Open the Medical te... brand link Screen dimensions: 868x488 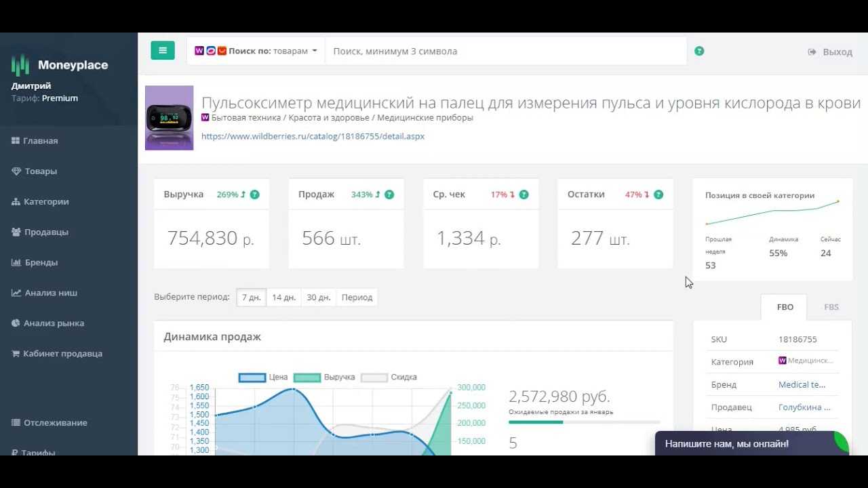tap(802, 384)
